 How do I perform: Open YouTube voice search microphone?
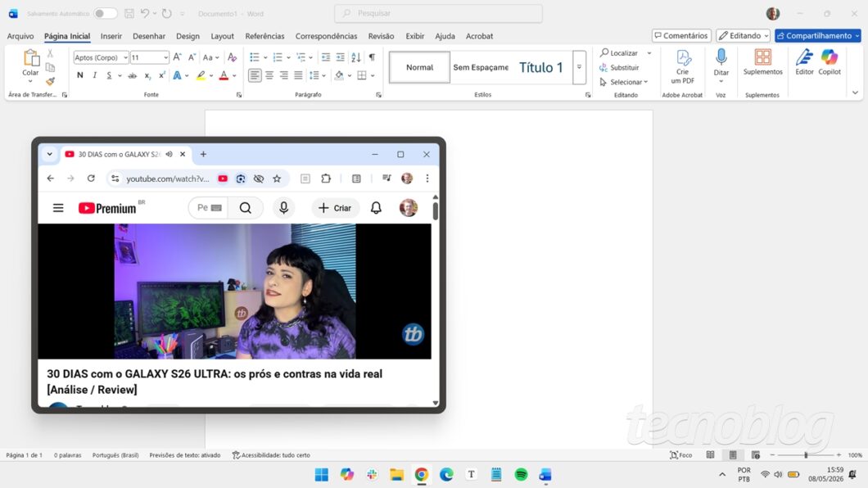coord(283,208)
